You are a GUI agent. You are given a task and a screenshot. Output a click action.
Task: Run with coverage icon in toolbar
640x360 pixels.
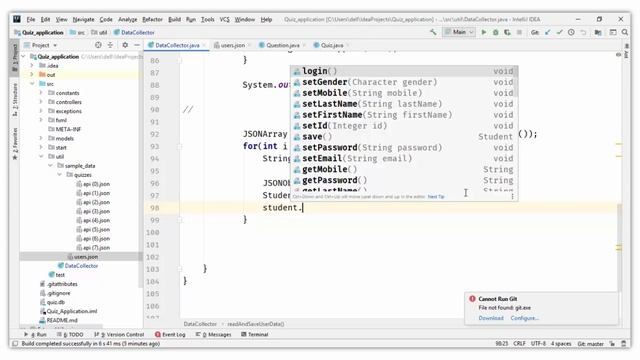pyautogui.click(x=507, y=32)
